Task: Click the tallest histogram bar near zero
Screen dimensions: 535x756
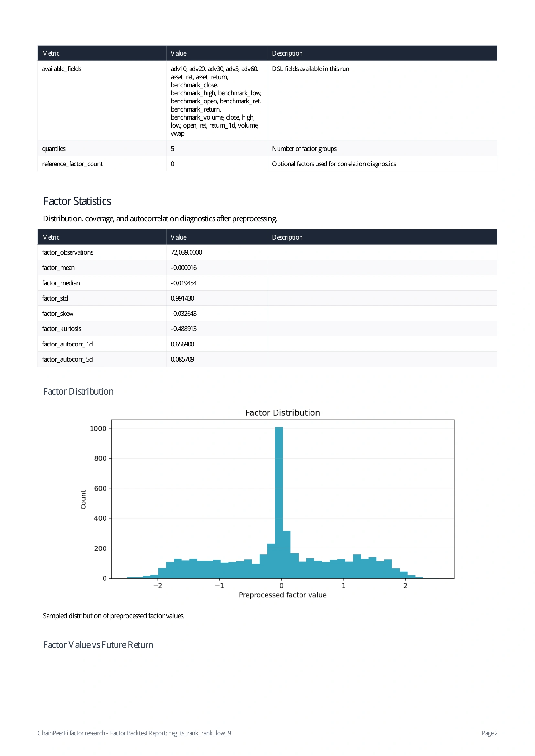Action: pyautogui.click(x=279, y=502)
